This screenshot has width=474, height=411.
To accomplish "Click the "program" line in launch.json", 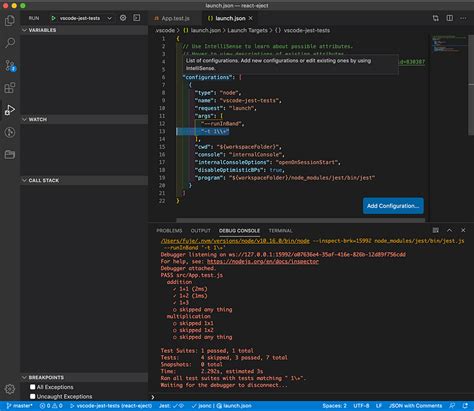I will (285, 178).
